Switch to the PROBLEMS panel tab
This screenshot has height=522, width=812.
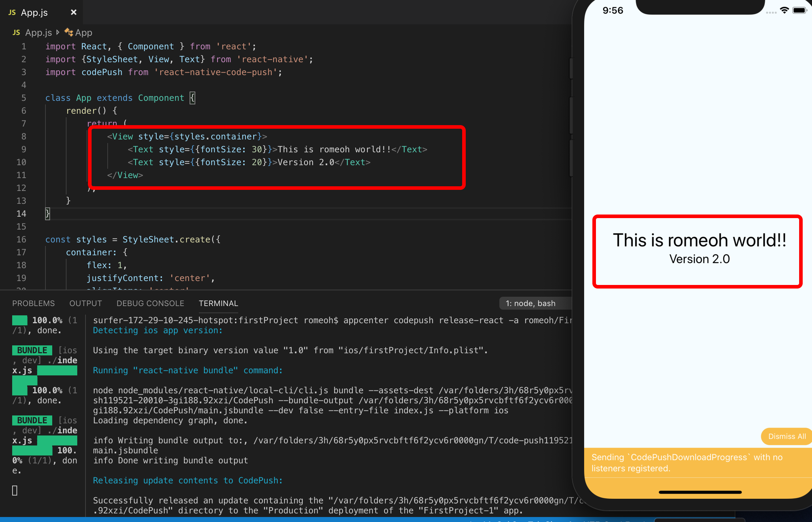pos(33,303)
